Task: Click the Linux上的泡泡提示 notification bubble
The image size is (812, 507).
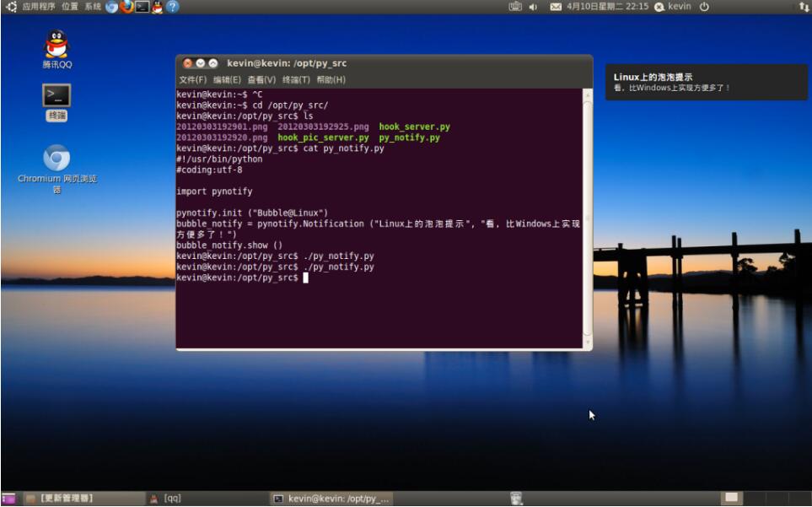Action: pos(706,82)
